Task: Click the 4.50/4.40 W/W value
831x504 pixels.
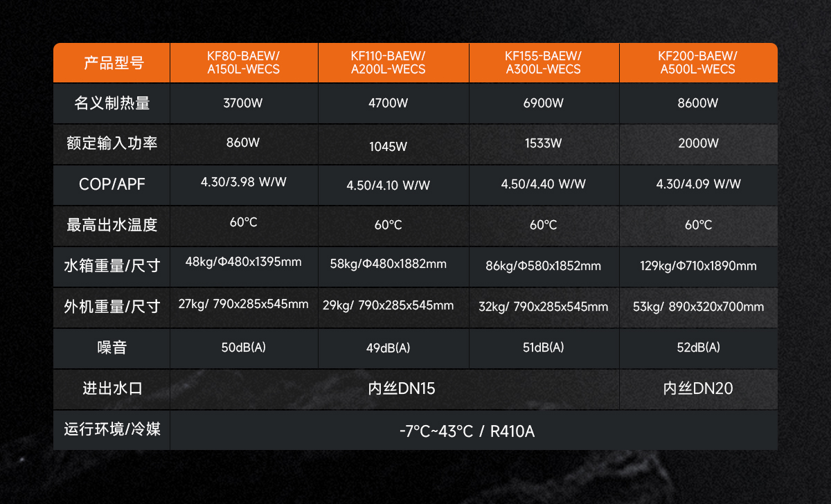Action: [544, 185]
